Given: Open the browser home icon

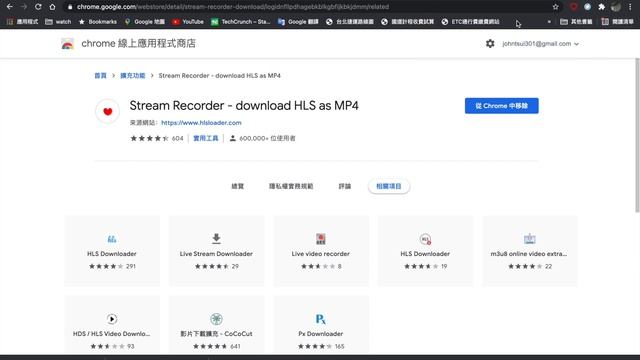Looking at the screenshot, I should pos(52,7).
